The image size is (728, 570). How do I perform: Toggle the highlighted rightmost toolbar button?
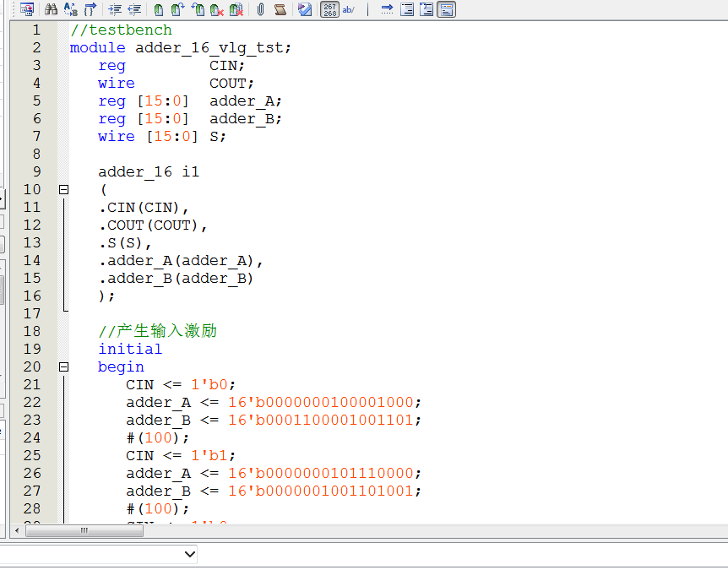click(446, 9)
